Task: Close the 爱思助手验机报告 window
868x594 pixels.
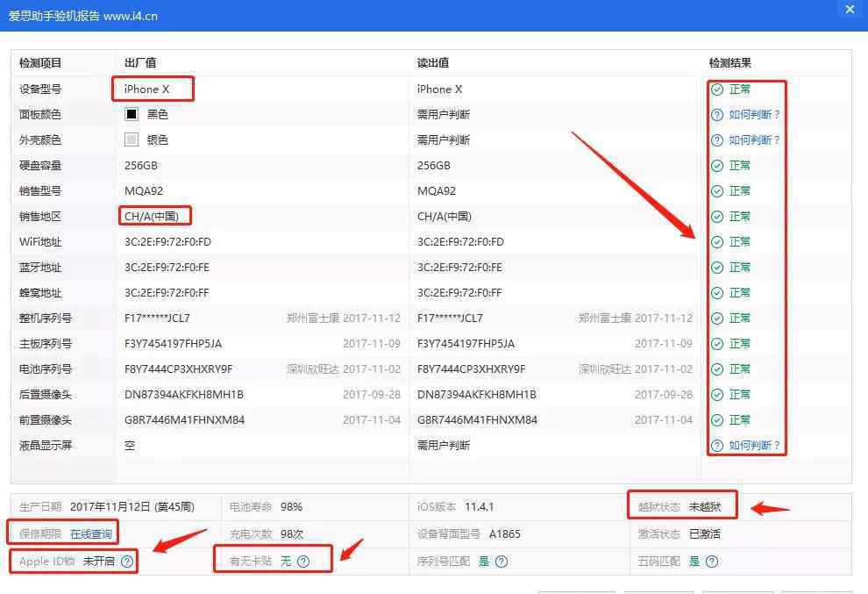Action: [x=849, y=10]
